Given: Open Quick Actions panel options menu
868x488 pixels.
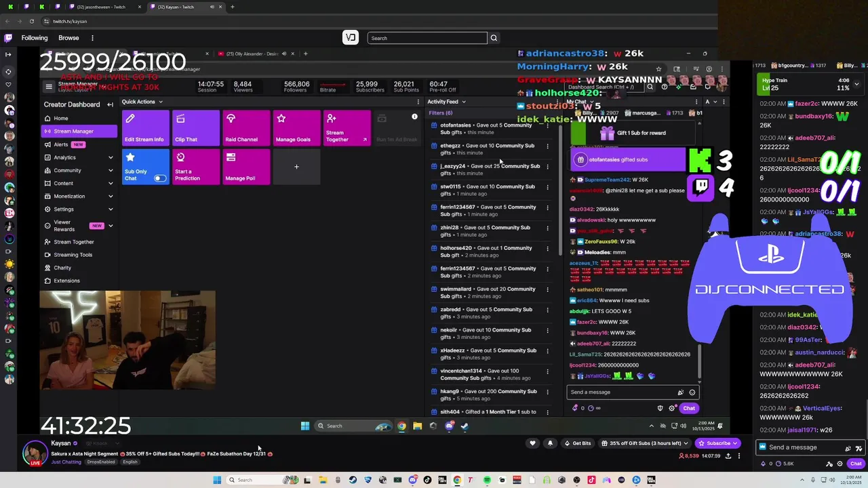Looking at the screenshot, I should pyautogui.click(x=418, y=102).
